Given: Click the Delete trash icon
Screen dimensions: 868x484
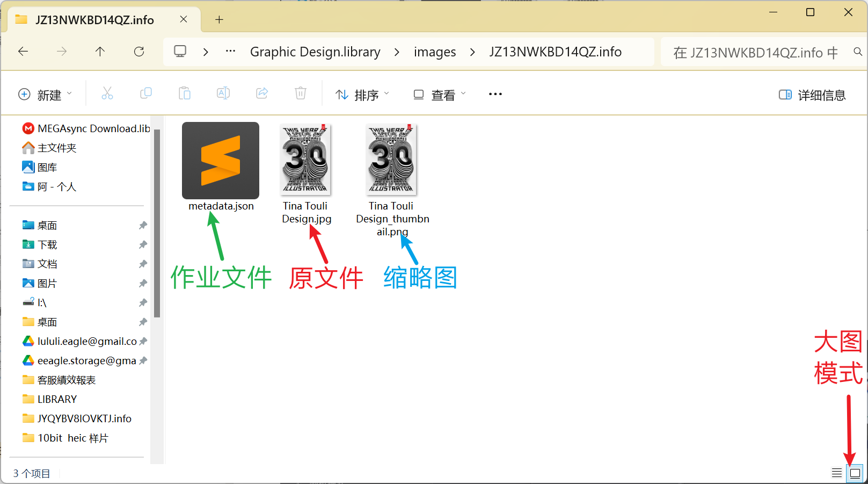Looking at the screenshot, I should coord(301,94).
